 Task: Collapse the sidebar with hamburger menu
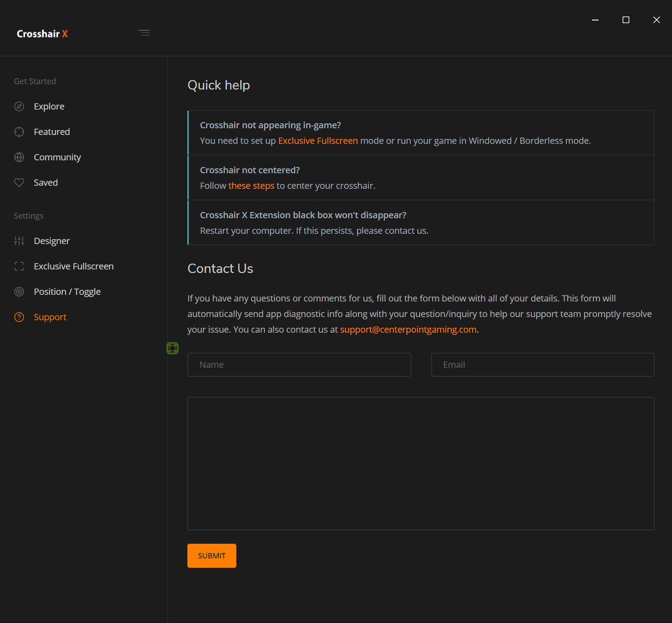[144, 33]
